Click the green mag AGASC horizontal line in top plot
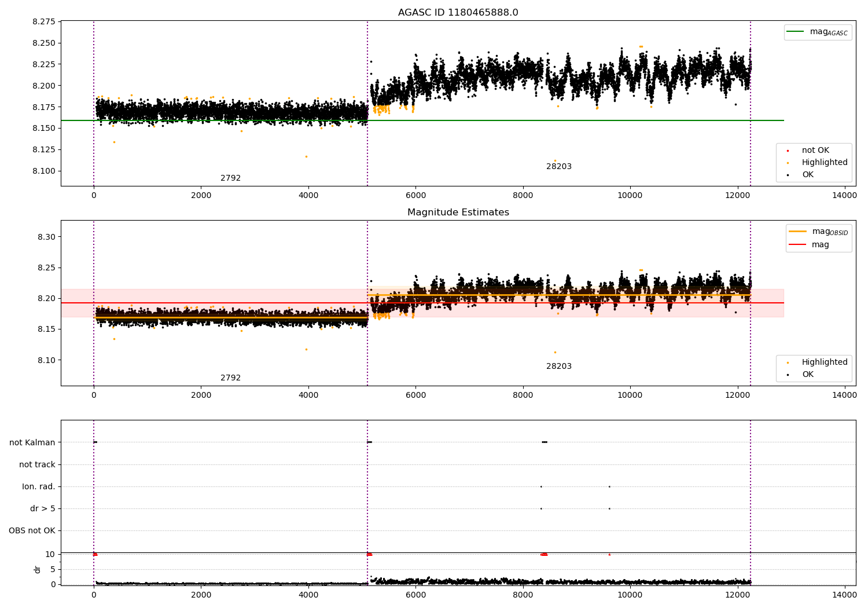The height and width of the screenshot is (608, 868). [422, 120]
